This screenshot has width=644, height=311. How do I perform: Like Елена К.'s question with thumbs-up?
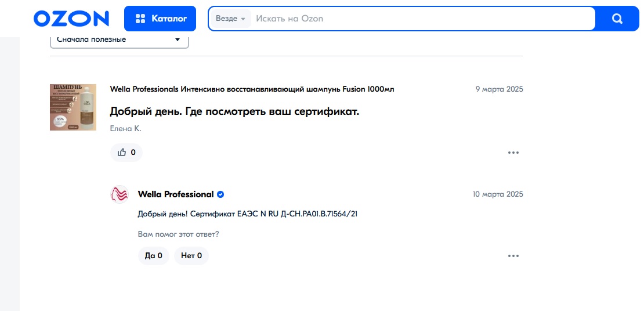pos(126,153)
